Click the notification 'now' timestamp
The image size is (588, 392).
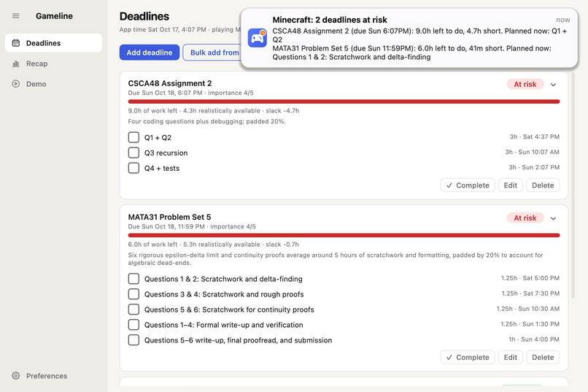563,20
